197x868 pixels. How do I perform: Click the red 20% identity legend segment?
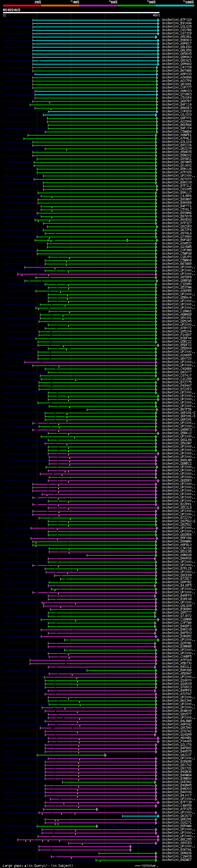tap(22, 6)
